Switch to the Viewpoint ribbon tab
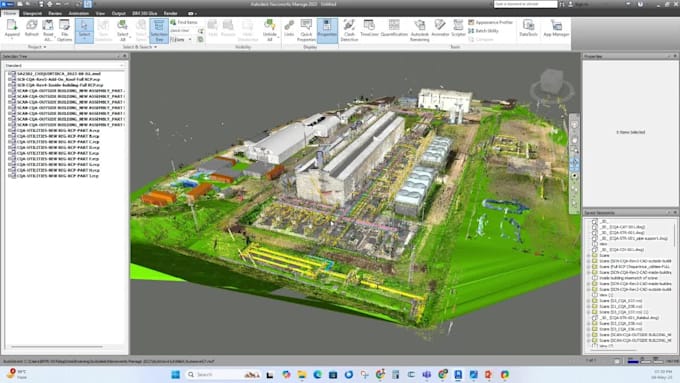This screenshot has height=383, width=680. [32, 13]
